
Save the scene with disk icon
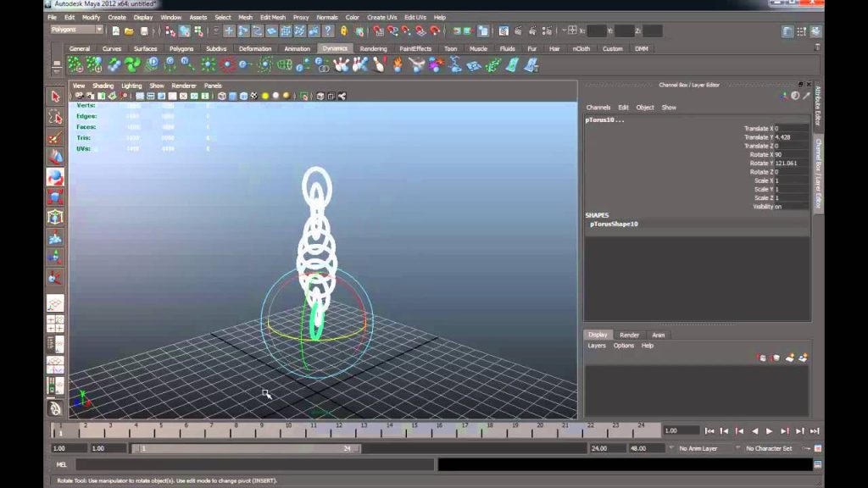point(144,31)
